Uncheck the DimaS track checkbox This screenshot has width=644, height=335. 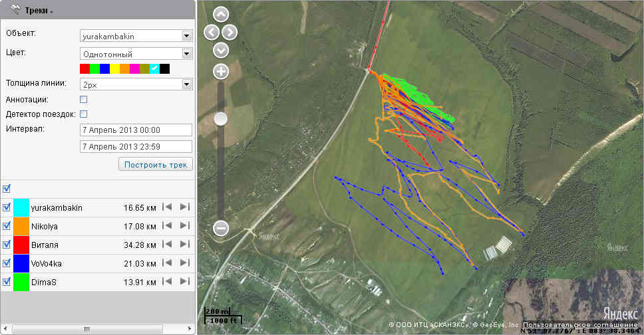click(x=7, y=282)
